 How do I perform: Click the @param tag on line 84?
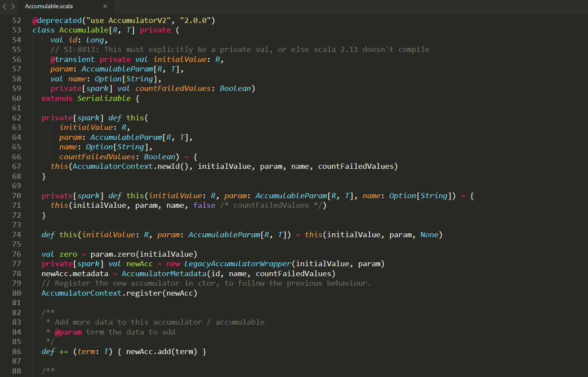[68, 332]
